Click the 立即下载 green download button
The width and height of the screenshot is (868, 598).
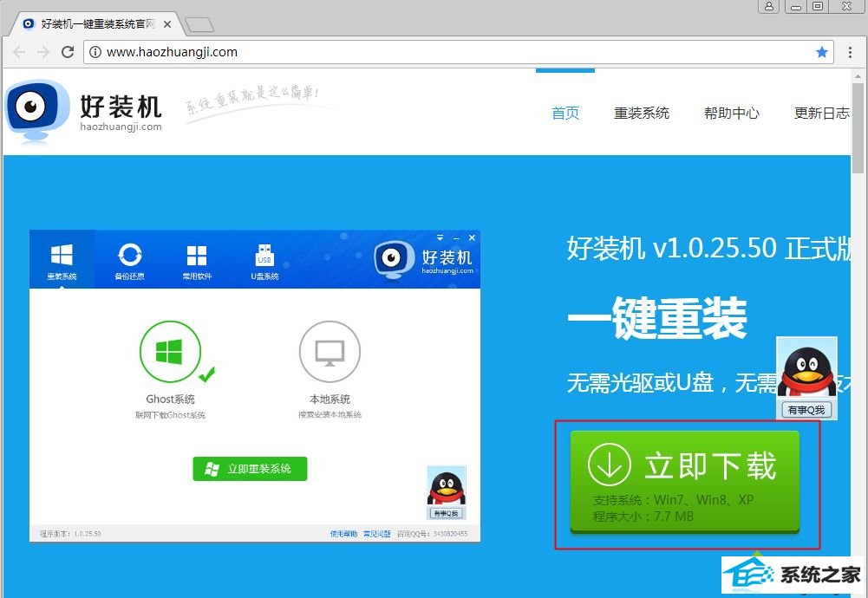click(685, 482)
